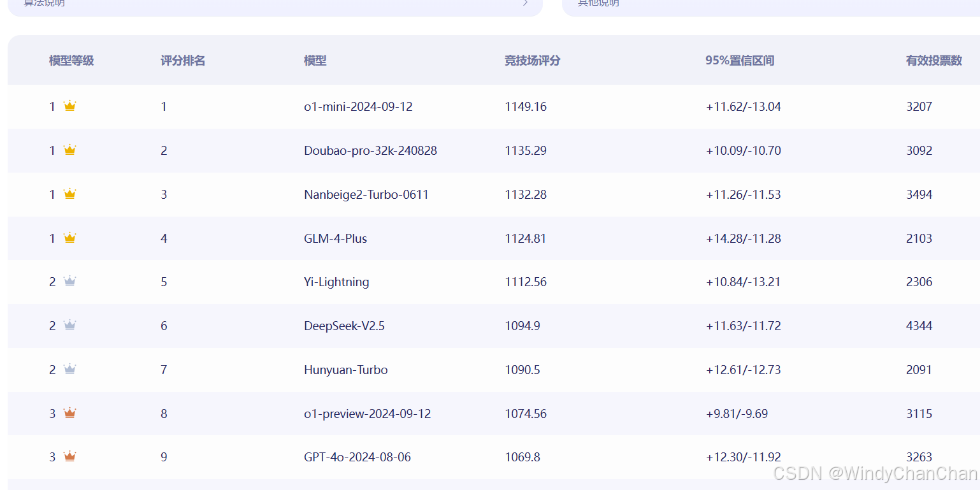Select the model name GPT-4o-2024-08-06
Viewport: 980px width, 490px height.
pyautogui.click(x=357, y=457)
